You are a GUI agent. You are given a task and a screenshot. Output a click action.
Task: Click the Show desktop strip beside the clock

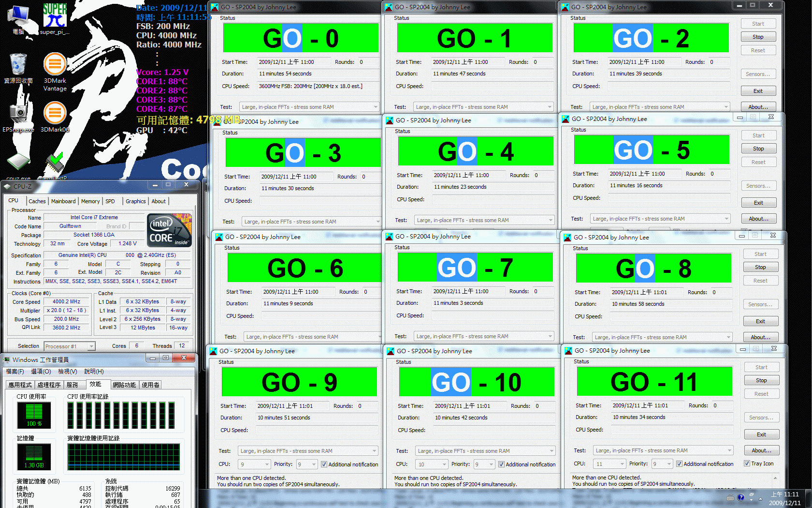[808, 498]
